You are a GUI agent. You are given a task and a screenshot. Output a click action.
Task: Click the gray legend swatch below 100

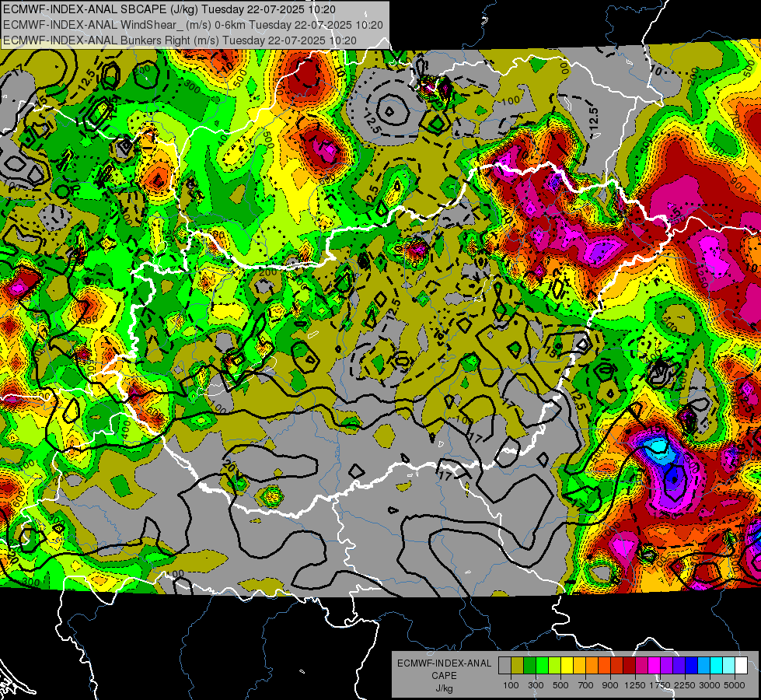coord(504,665)
